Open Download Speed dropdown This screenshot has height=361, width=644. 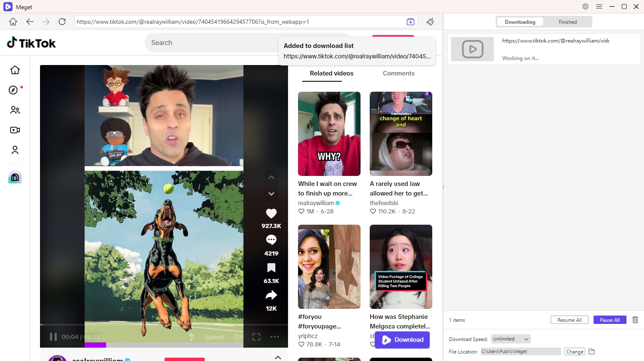pos(511,339)
